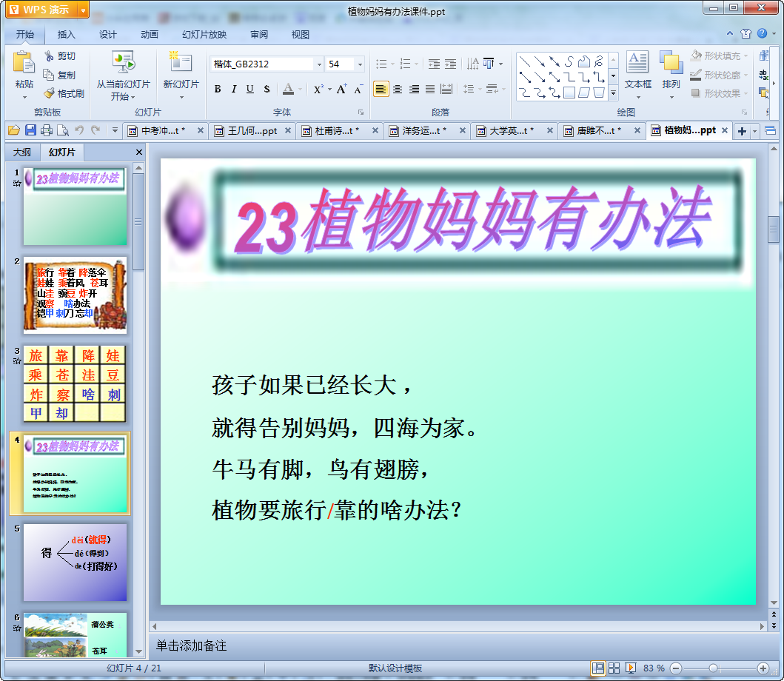Apply strikethrough shadow S formatting icon
784x681 pixels.
[267, 89]
